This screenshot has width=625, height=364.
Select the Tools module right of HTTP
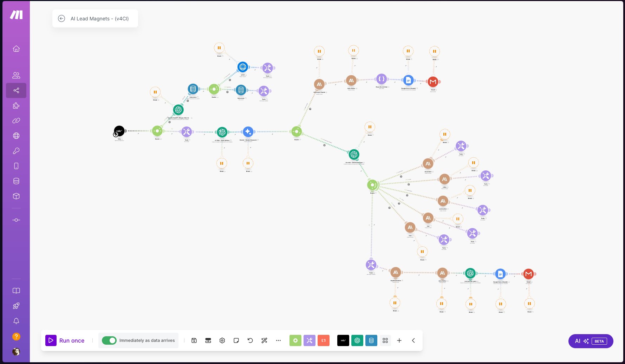(268, 68)
